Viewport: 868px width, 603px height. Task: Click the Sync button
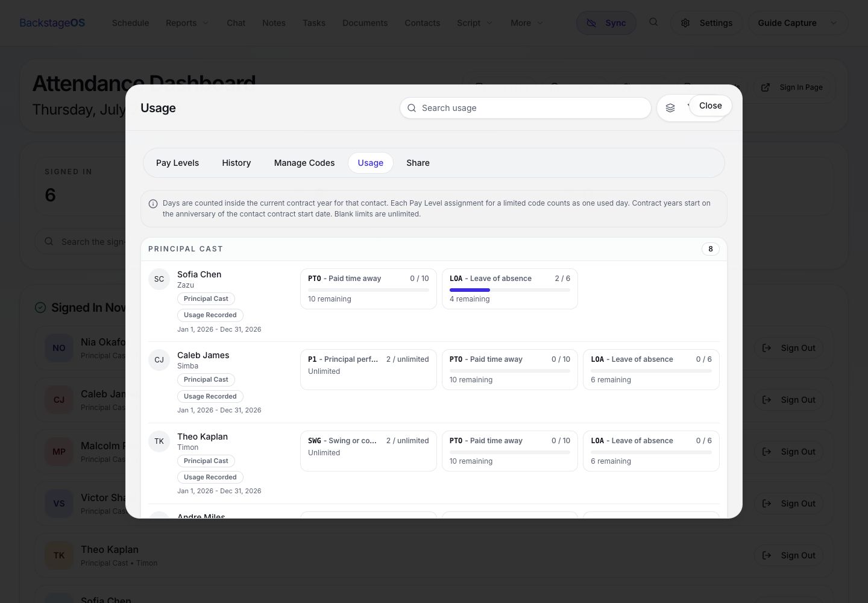(606, 23)
